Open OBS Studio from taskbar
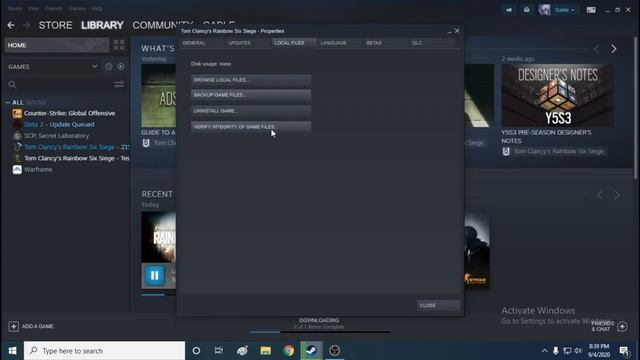 pyautogui.click(x=334, y=351)
